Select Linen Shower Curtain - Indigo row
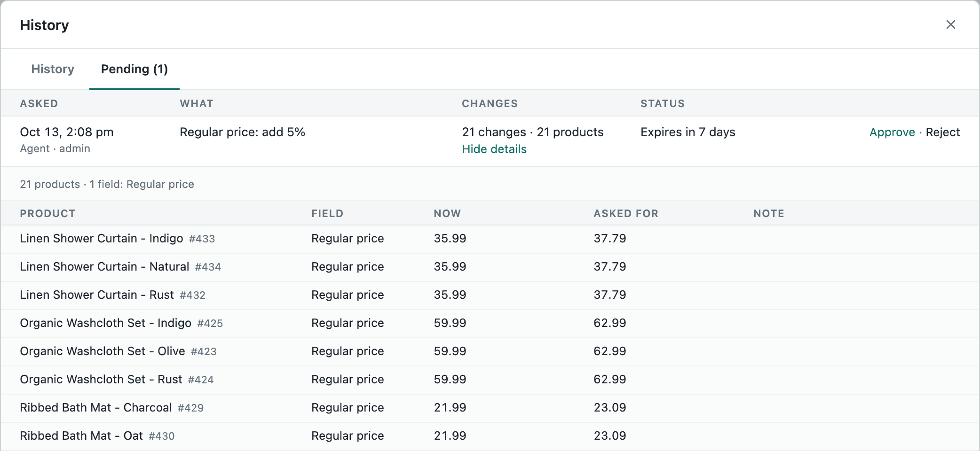 (x=490, y=239)
